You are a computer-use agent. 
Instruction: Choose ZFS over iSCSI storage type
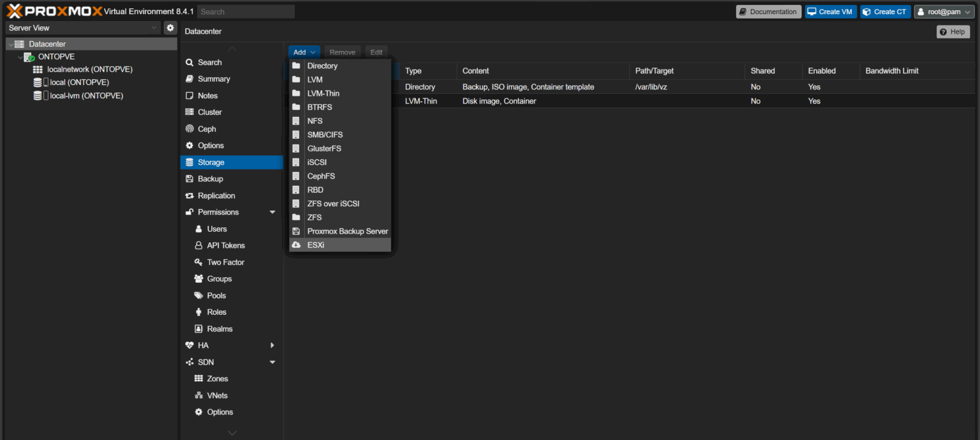click(340, 204)
